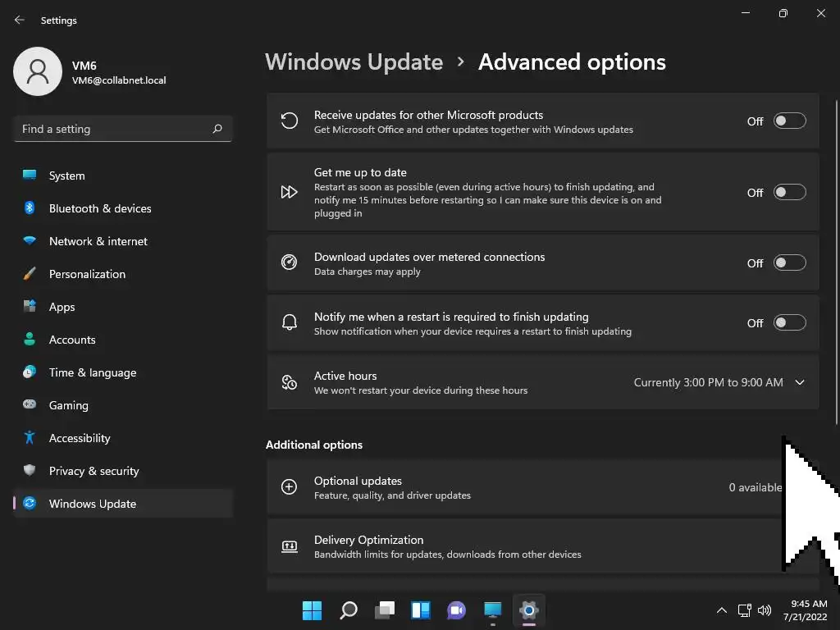Open Delivery Optimization settings
This screenshot has width=840, height=630.
[x=543, y=546]
